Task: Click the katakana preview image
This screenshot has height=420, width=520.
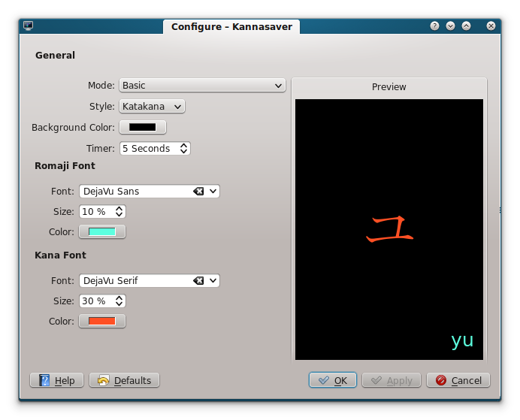Action: click(389, 229)
